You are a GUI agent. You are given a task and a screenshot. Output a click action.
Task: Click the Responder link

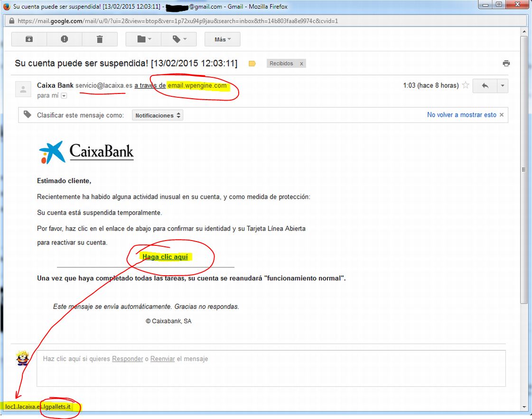128,359
